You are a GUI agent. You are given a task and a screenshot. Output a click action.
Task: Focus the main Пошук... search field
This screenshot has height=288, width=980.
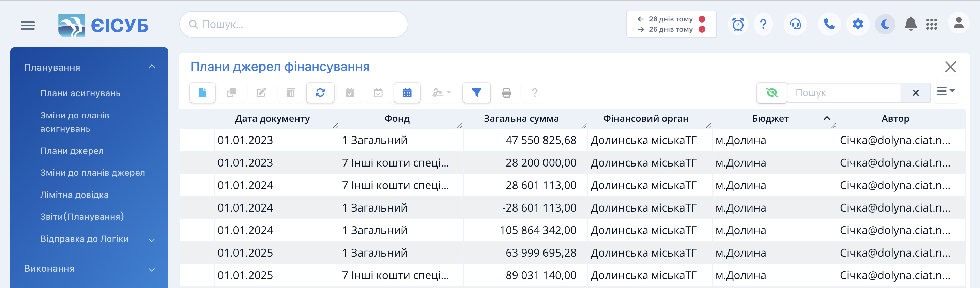(294, 24)
